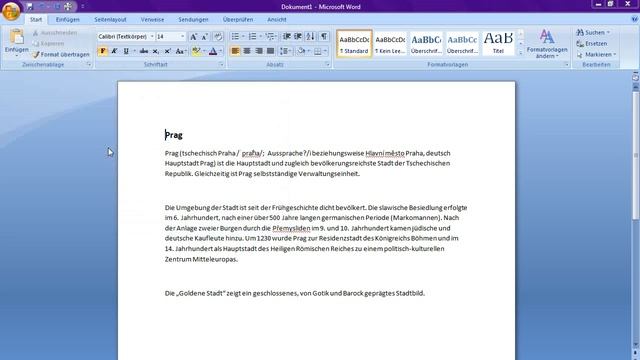Screen dimensions: 640x360
Task: Click heading text Prag
Action: click(x=174, y=135)
